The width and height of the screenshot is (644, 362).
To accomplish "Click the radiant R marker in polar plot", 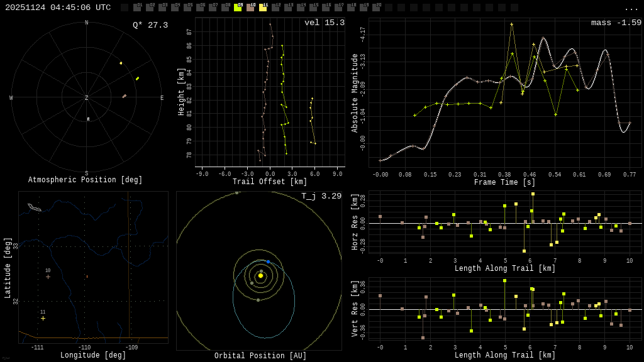I will (88, 119).
